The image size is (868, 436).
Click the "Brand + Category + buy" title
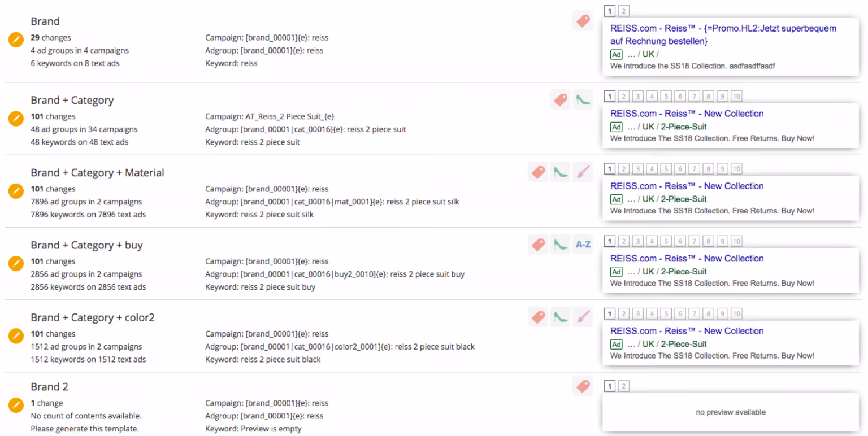pos(86,245)
